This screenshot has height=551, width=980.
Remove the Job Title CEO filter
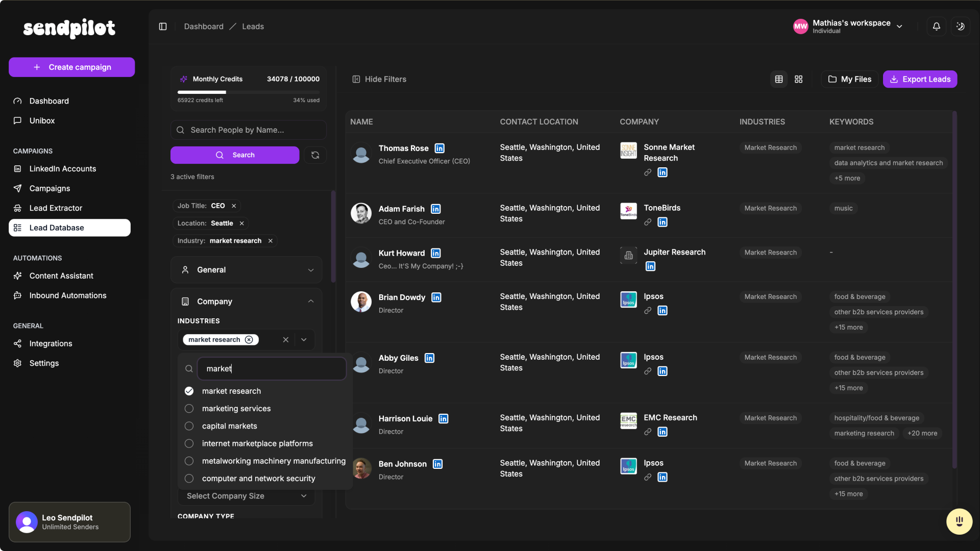point(234,206)
